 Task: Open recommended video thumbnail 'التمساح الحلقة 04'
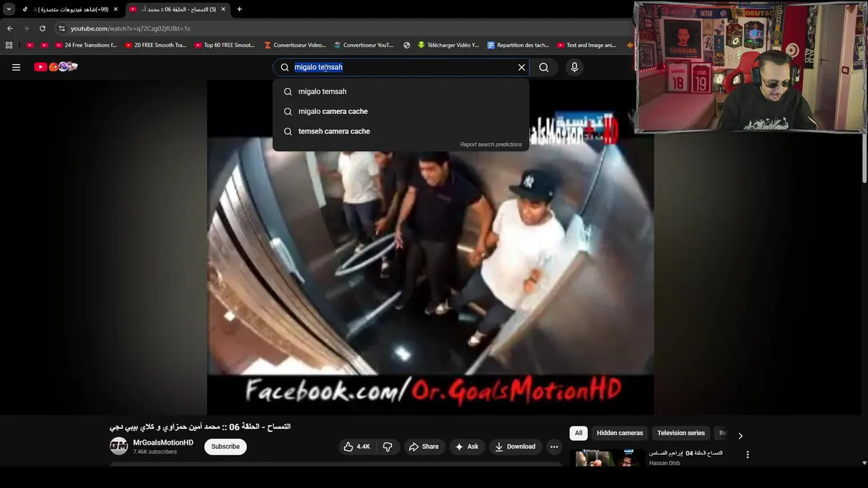coord(607,457)
